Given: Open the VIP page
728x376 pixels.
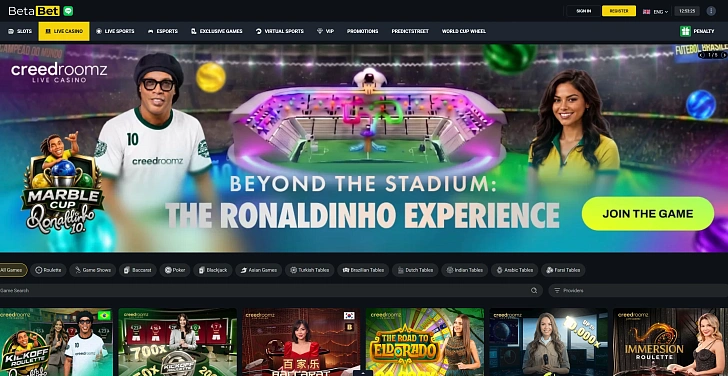Looking at the screenshot, I should pos(325,31).
